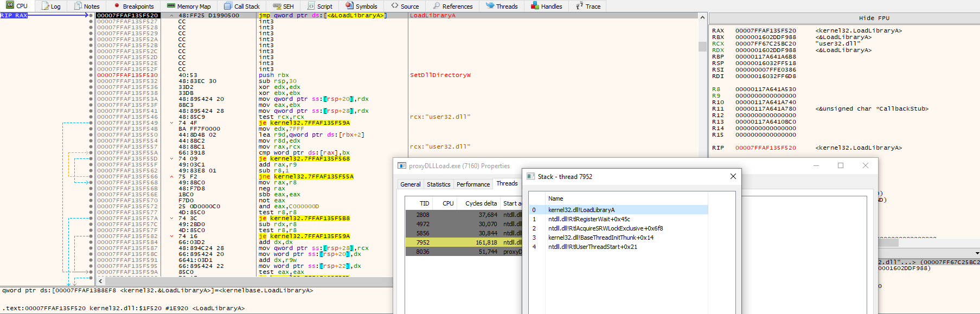Select thread row with TID 8036
Viewport: 980px width, 314px height.
[464, 252]
